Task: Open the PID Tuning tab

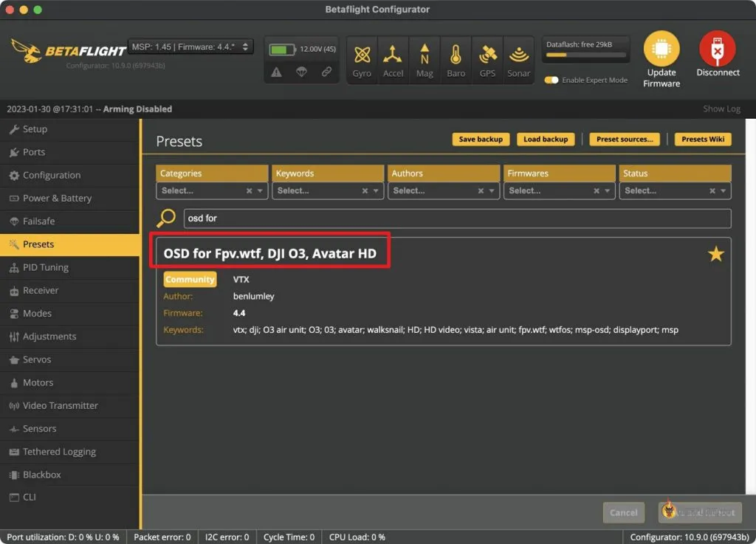Action: click(70, 267)
